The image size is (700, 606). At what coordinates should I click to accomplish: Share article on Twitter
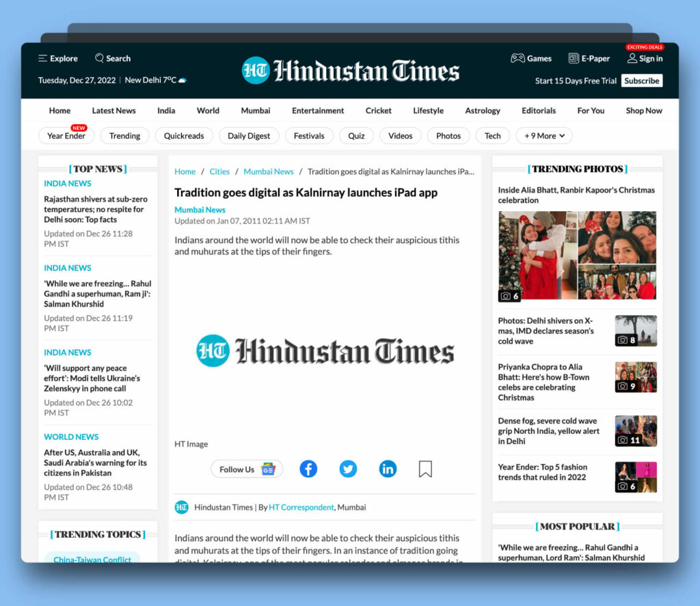point(348,469)
